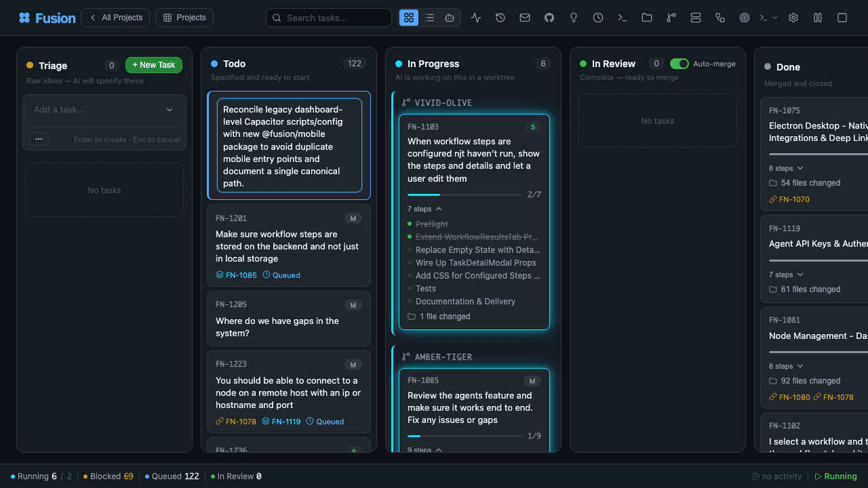Open the FN-1205 task card
The height and width of the screenshot is (488, 868).
(289, 319)
